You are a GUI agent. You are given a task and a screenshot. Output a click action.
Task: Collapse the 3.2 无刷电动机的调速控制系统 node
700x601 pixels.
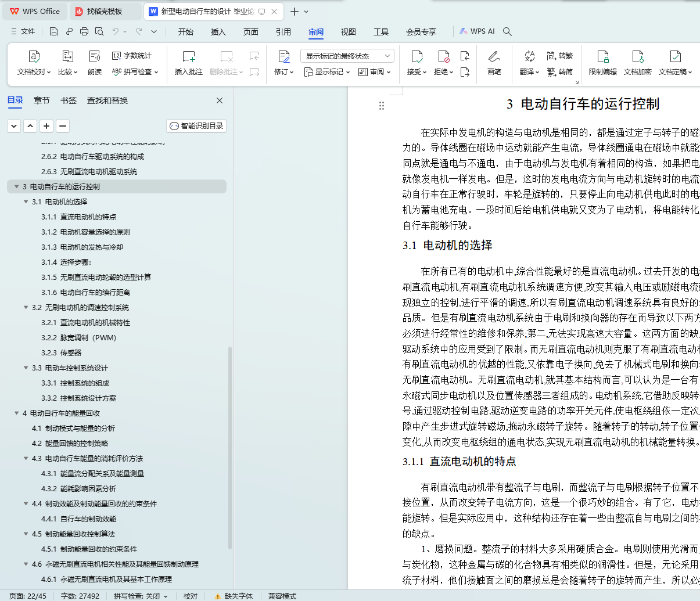pyautogui.click(x=26, y=308)
